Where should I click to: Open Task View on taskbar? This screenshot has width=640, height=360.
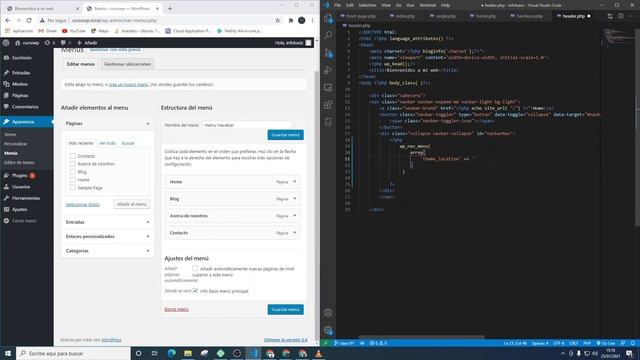tap(155, 353)
